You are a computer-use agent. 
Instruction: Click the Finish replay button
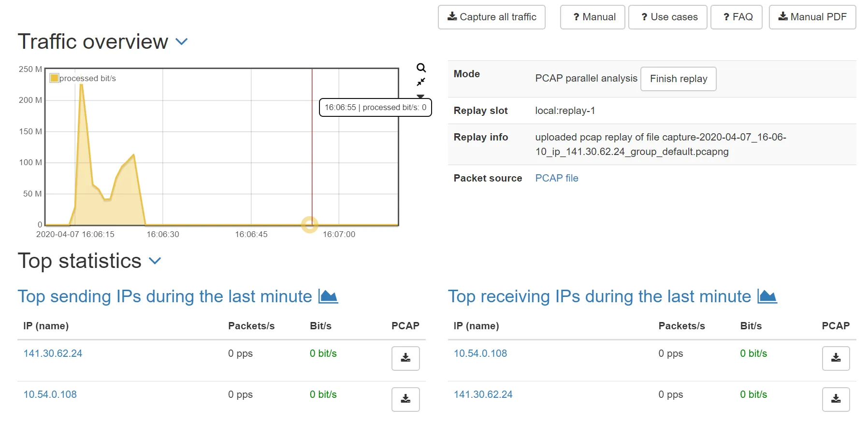[x=678, y=79]
